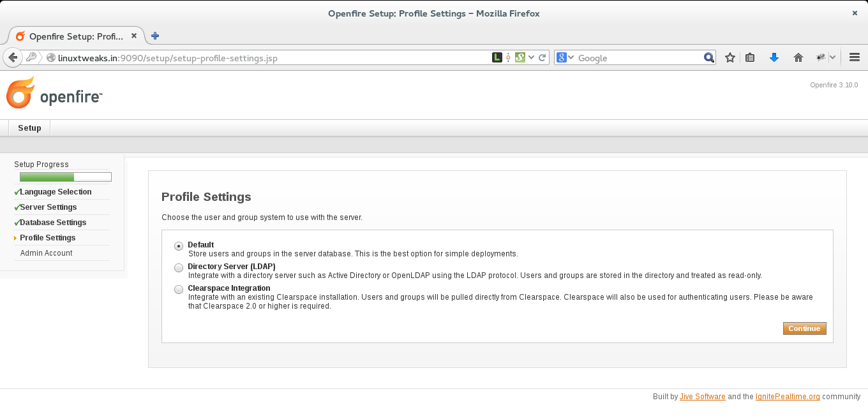Click the black L extension icon in address bar
This screenshot has height=419, width=868.
[x=497, y=57]
